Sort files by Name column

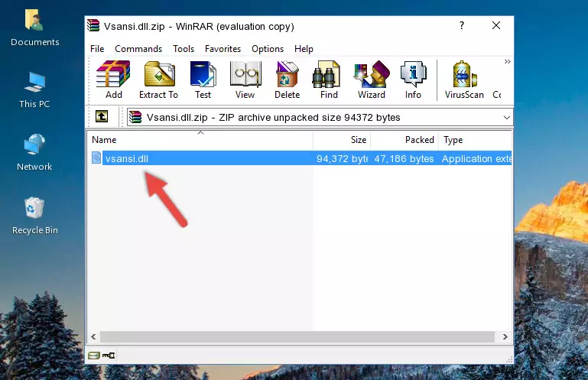(x=200, y=140)
